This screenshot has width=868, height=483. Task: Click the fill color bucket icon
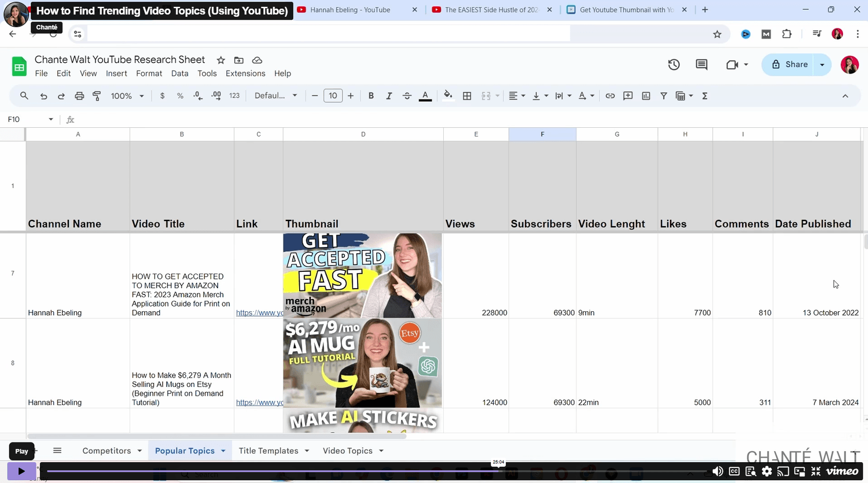pos(448,96)
